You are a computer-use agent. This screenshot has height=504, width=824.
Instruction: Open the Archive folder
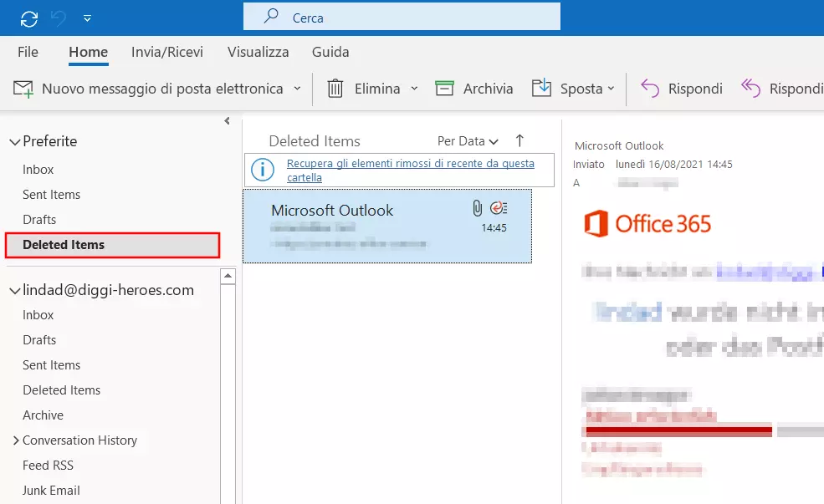pyautogui.click(x=44, y=415)
